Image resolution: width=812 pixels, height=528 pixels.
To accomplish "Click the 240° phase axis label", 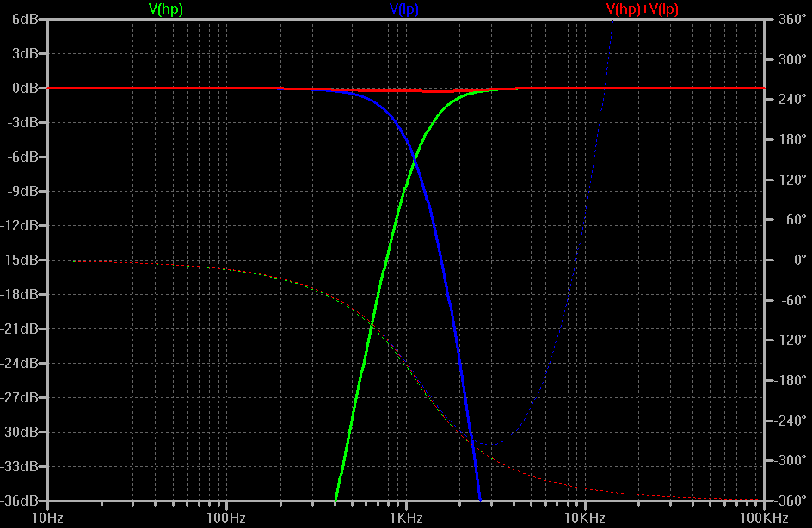I will [792, 100].
